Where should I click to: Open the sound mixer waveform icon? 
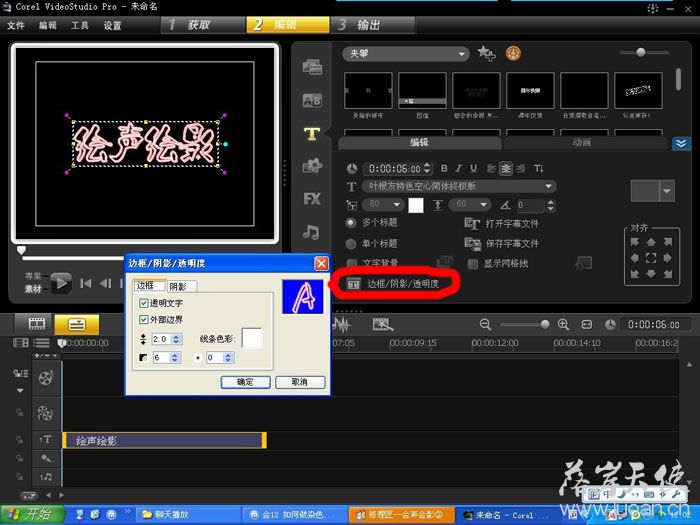pyautogui.click(x=342, y=325)
